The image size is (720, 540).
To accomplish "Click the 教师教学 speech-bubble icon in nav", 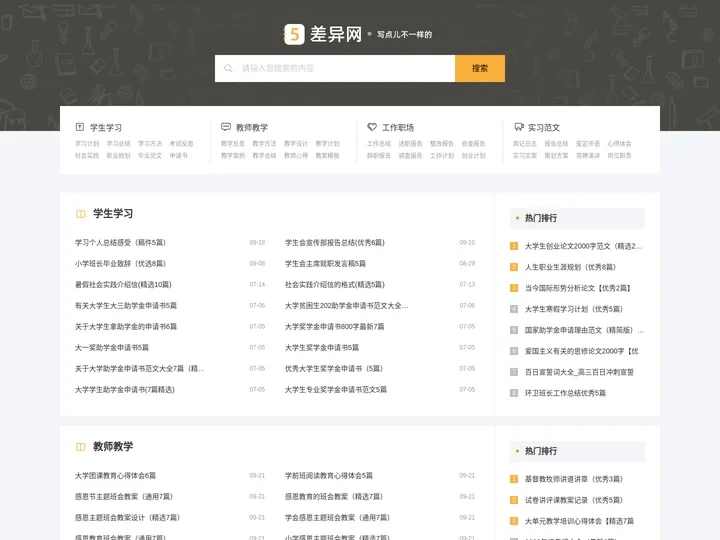I will click(x=226, y=127).
